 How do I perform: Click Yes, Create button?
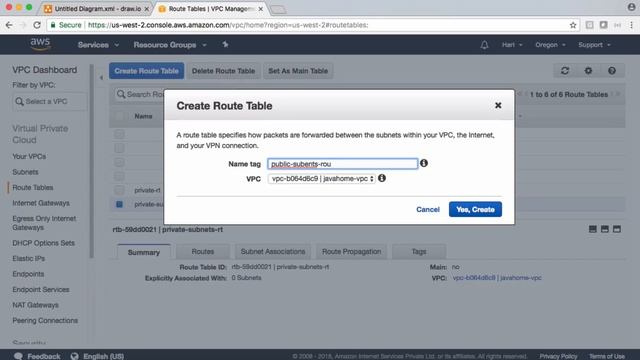click(x=475, y=209)
